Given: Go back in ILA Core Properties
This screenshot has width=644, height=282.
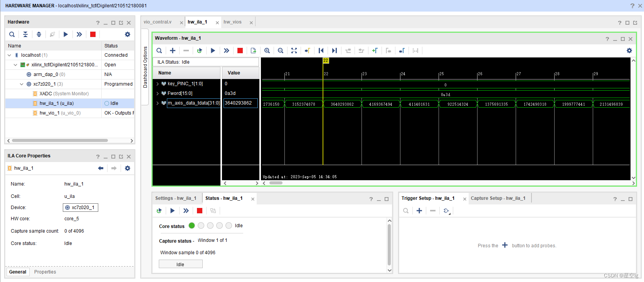Looking at the screenshot, I should tap(101, 168).
